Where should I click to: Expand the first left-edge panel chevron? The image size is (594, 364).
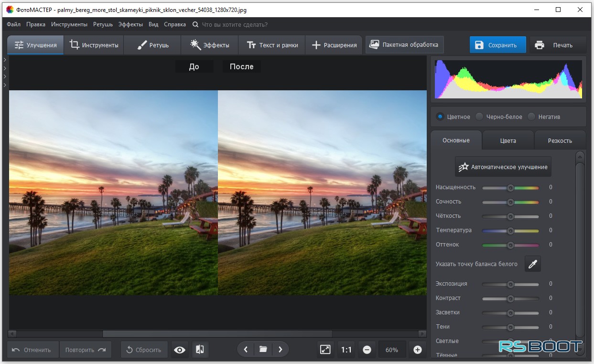pos(4,60)
